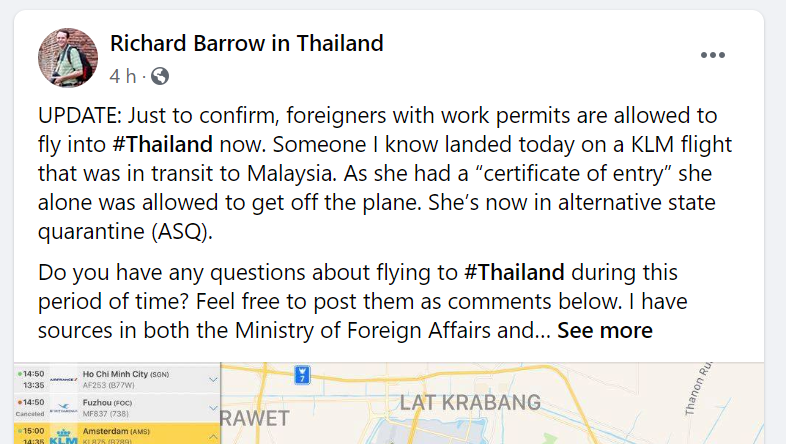Screen dimensions: 786x444
Task: Click See more to expand the post
Action: [x=605, y=330]
